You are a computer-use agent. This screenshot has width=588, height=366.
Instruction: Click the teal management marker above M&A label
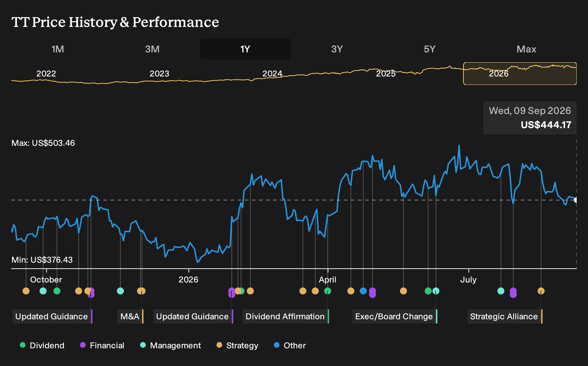point(120,291)
